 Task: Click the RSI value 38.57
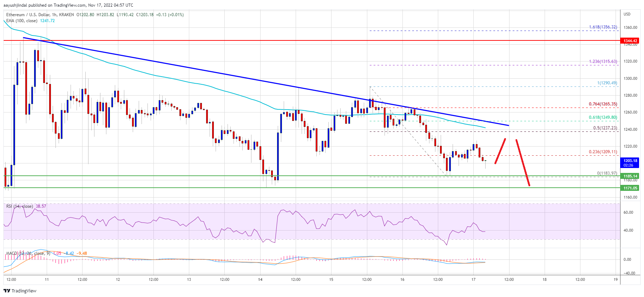click(41, 206)
